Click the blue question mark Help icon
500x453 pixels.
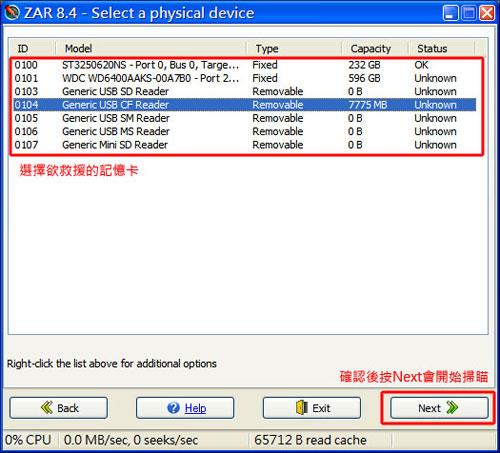click(173, 408)
